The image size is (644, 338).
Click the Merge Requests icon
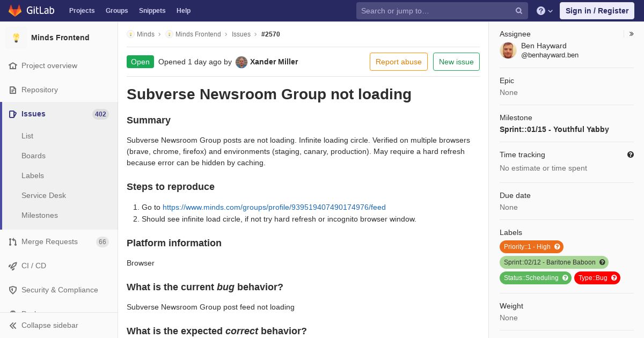click(x=13, y=241)
